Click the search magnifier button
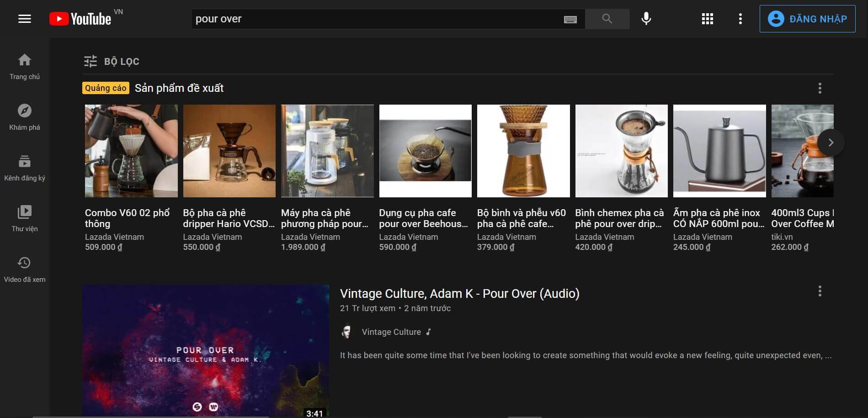Viewport: 868px width, 418px height. pos(607,19)
